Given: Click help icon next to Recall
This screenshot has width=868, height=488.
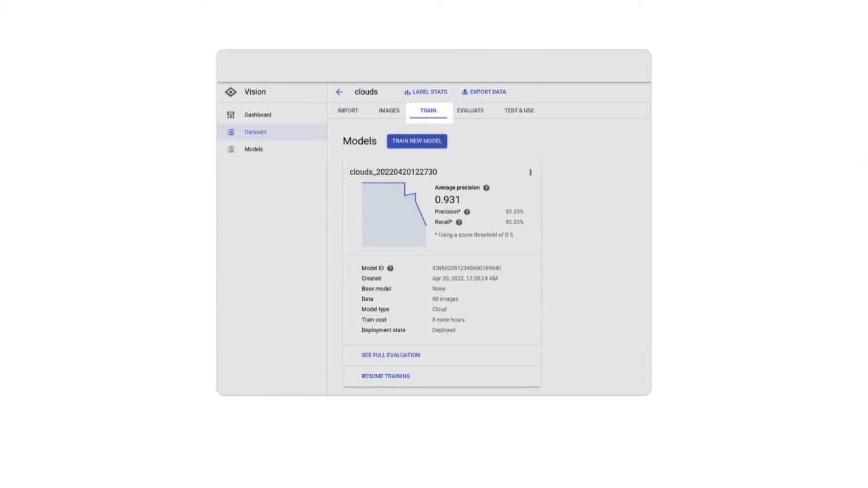Looking at the screenshot, I should click(x=458, y=222).
